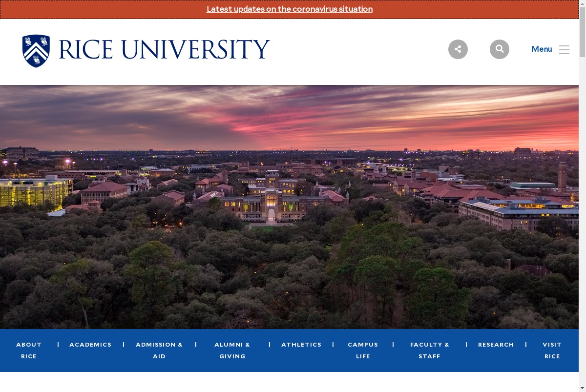Click the Rice owl shield logo
586x392 pixels.
[36, 51]
